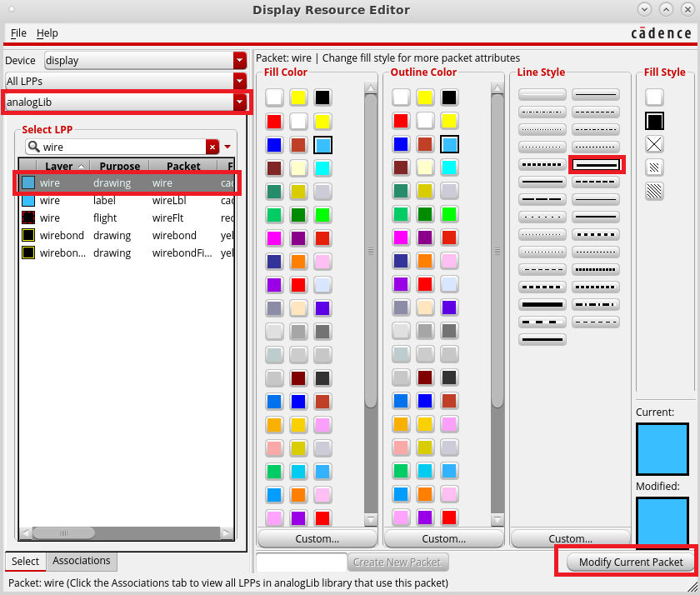
Task: Click Custom button under Fill Color
Action: click(x=317, y=538)
